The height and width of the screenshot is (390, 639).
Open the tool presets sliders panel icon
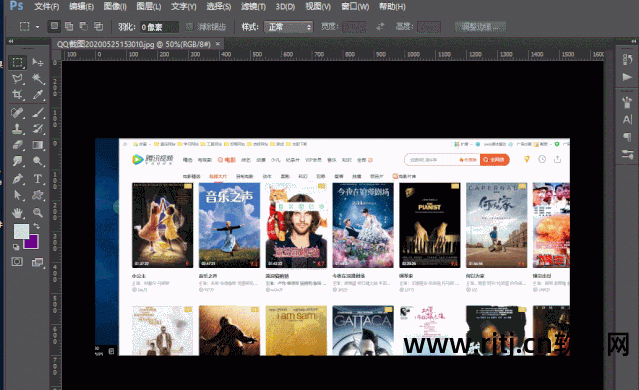pyautogui.click(x=628, y=154)
